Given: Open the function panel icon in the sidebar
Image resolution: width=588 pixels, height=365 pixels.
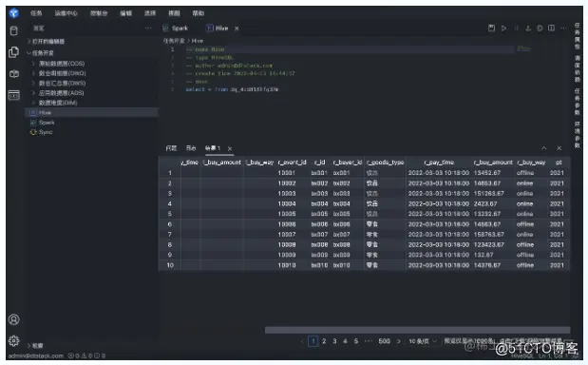Looking at the screenshot, I should [14, 95].
